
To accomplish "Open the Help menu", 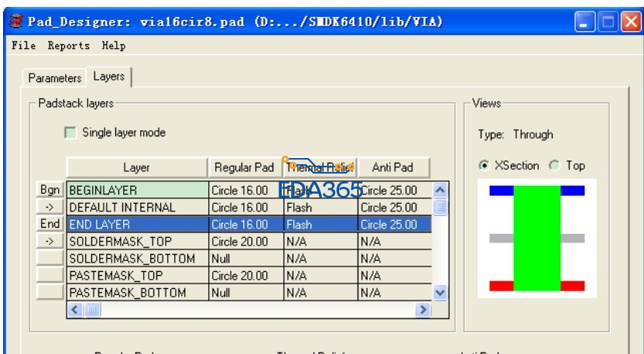I will coord(114,45).
